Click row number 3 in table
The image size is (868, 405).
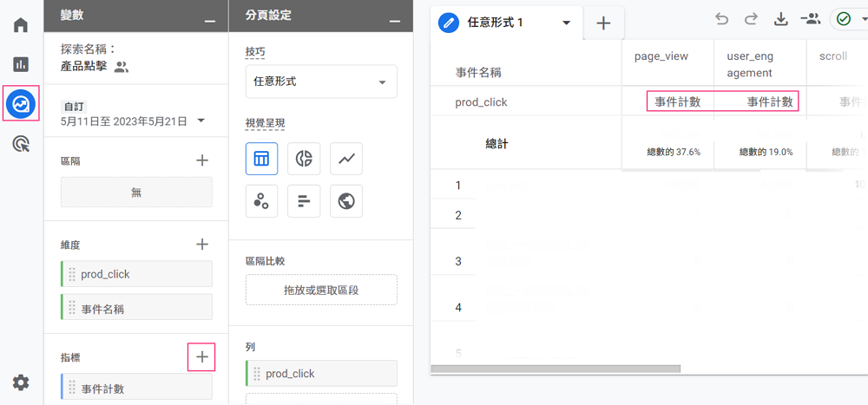[457, 261]
